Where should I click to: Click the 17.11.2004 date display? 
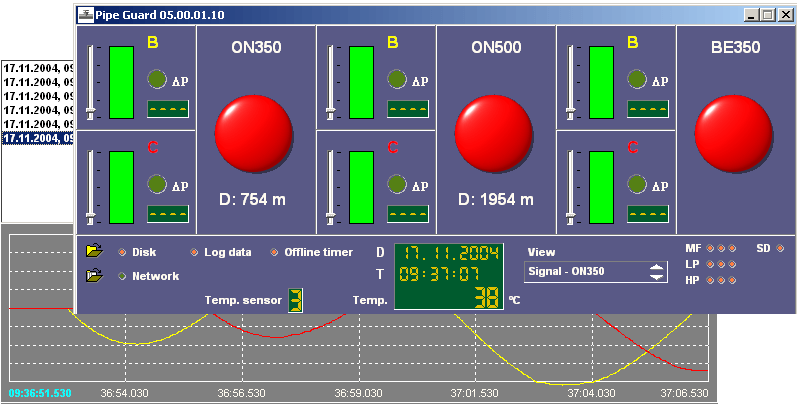[x=449, y=253]
